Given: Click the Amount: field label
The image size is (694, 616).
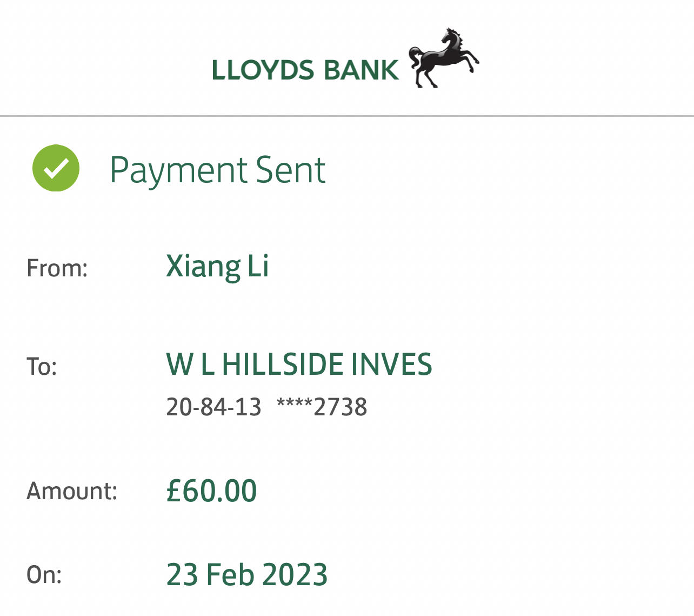Looking at the screenshot, I should pyautogui.click(x=72, y=491).
